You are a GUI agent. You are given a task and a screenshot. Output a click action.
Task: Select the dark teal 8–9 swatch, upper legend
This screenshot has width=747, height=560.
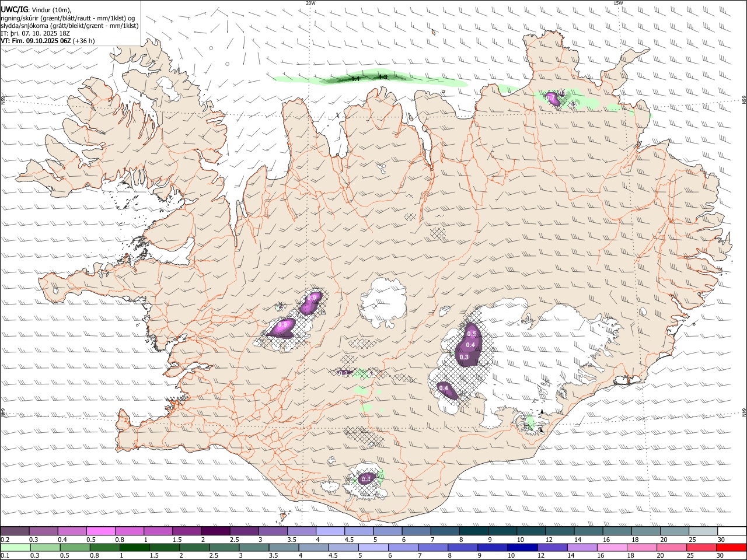[x=473, y=531]
